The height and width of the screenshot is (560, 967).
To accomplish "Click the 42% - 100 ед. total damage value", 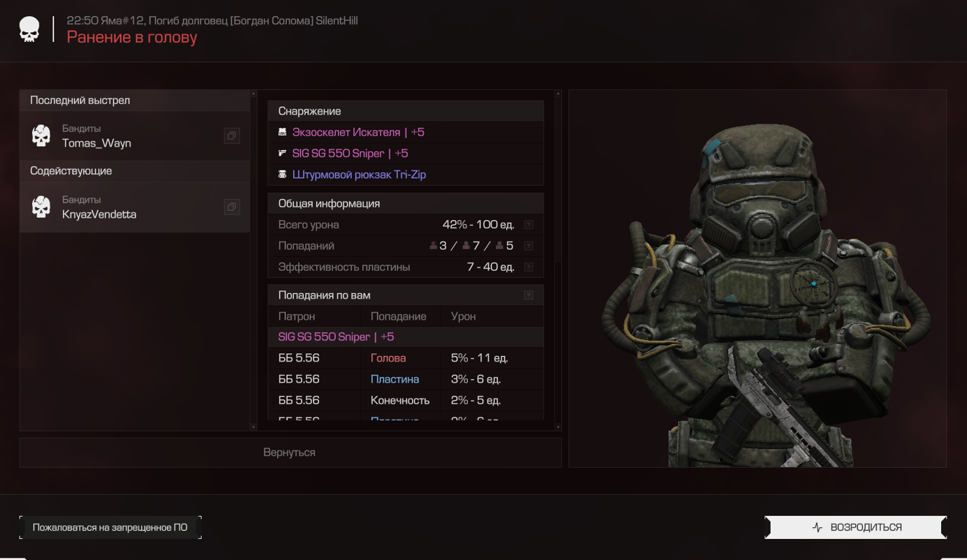I will 478,225.
